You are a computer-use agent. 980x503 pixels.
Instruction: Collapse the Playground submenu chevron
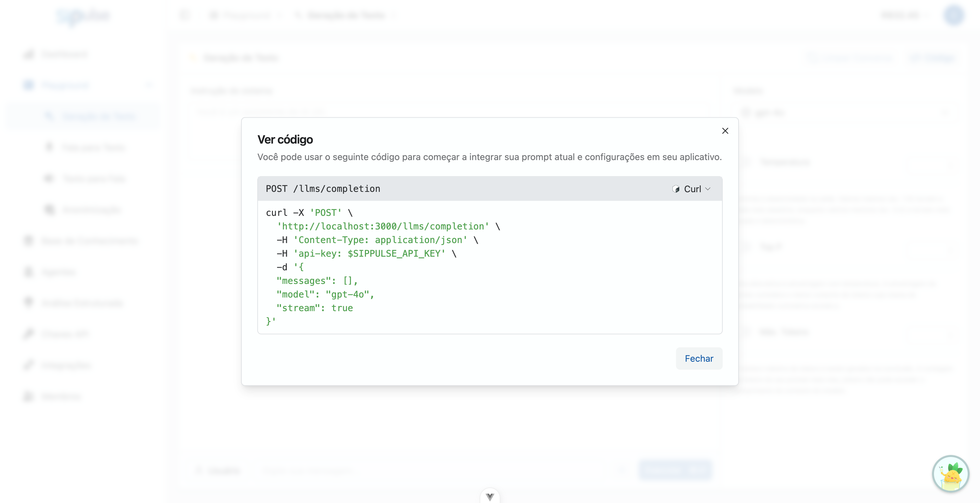pyautogui.click(x=149, y=85)
